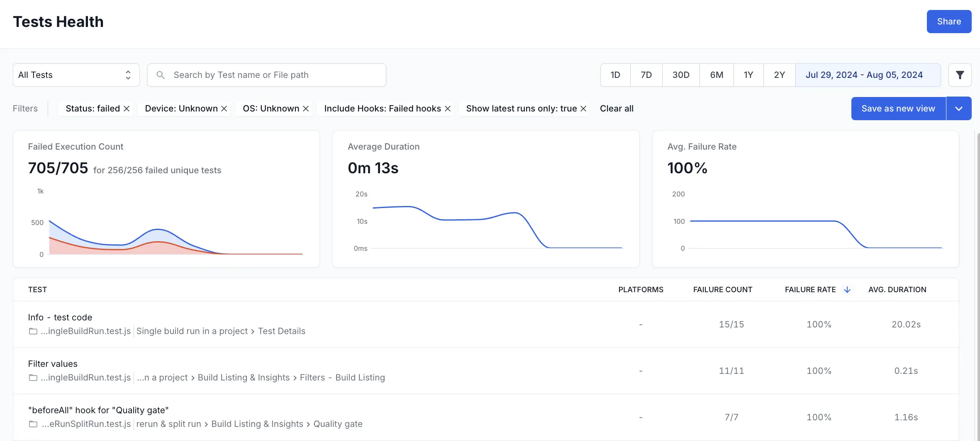Click folder icon in beforeAll hook row
Viewport: 980px width, 441px height.
(33, 424)
